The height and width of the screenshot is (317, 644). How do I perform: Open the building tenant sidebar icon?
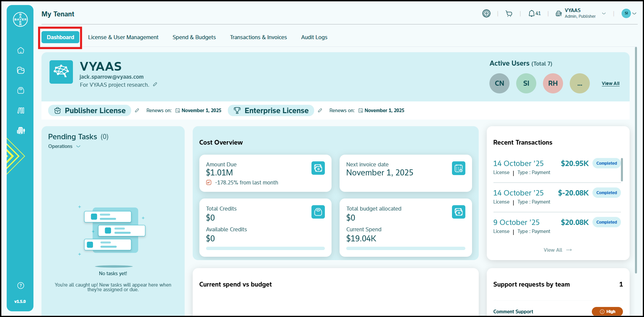tap(21, 131)
